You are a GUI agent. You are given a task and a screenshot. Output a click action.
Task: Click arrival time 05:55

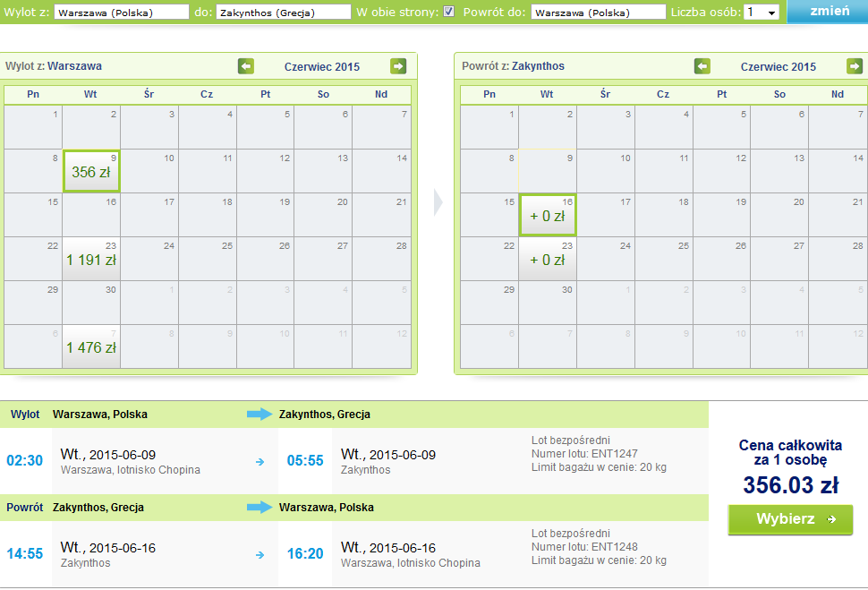coord(305,460)
